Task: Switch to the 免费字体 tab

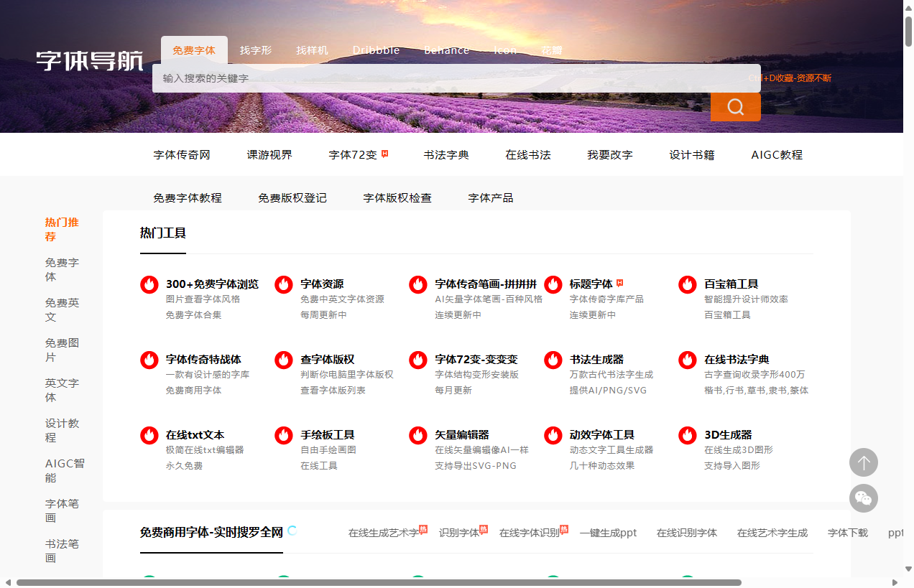Action: [194, 50]
